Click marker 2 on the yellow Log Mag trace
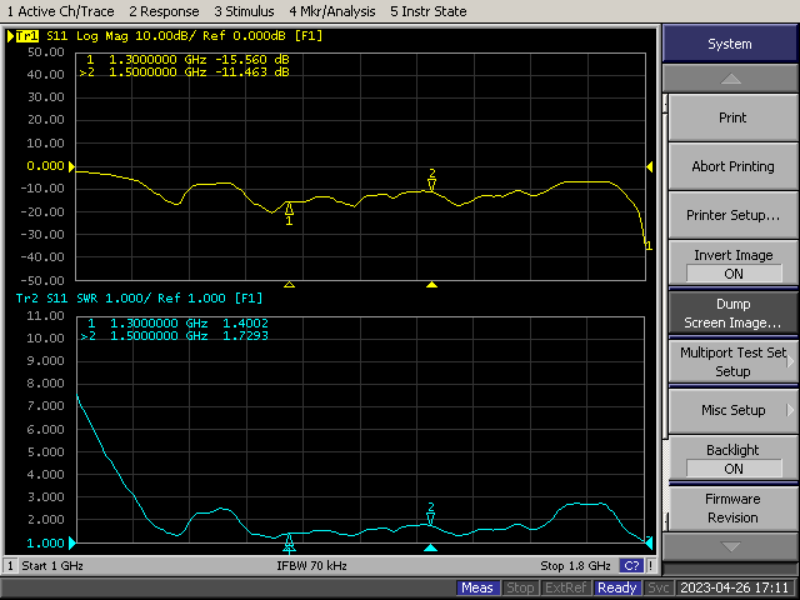Screen dimensions: 800x600 pos(432,180)
